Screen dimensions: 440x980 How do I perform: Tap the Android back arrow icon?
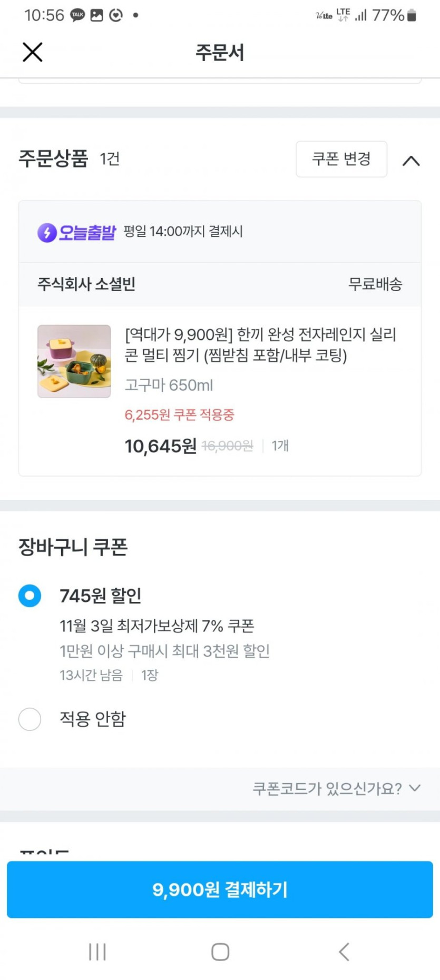click(x=344, y=952)
